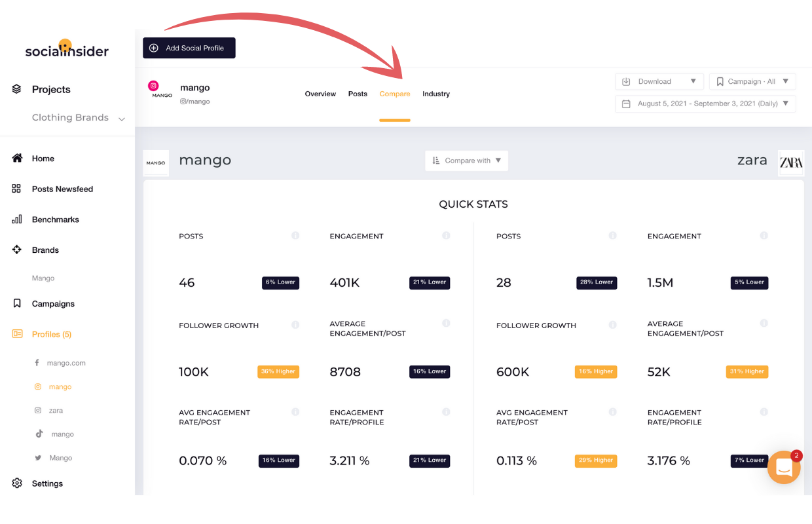This screenshot has width=812, height=524.
Task: Click the Zara brand logo thumbnail
Action: (x=791, y=163)
